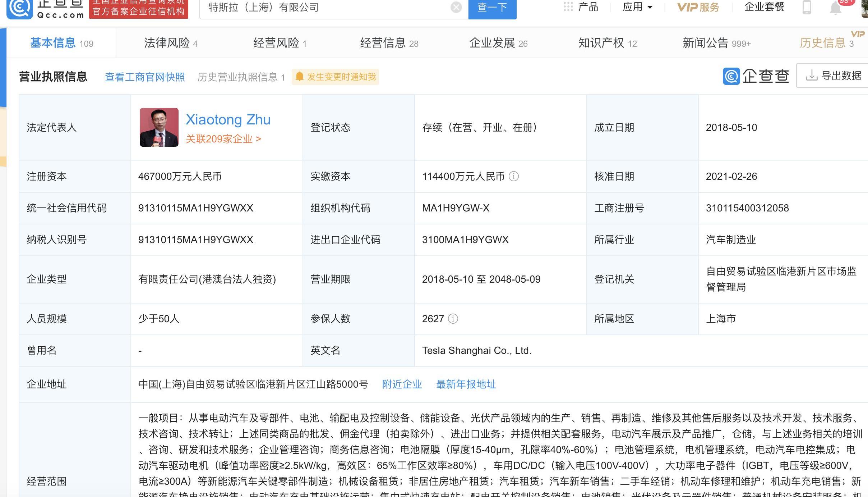Open the 企业发展 tab
Viewport: 868px width, 497px height.
[x=498, y=43]
